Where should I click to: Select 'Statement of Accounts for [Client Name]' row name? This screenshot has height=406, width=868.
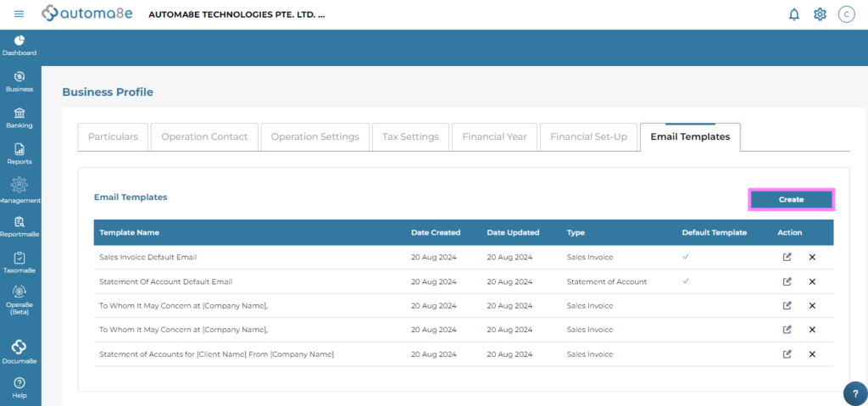216,354
